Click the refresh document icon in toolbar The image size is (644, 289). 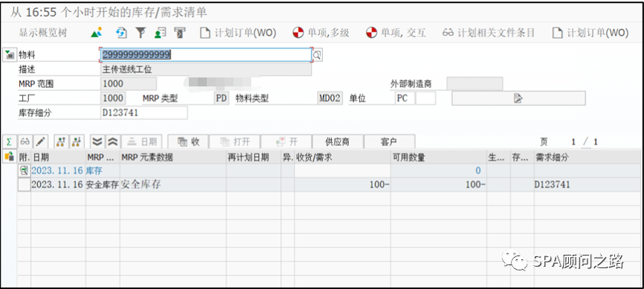pyautogui.click(x=121, y=33)
